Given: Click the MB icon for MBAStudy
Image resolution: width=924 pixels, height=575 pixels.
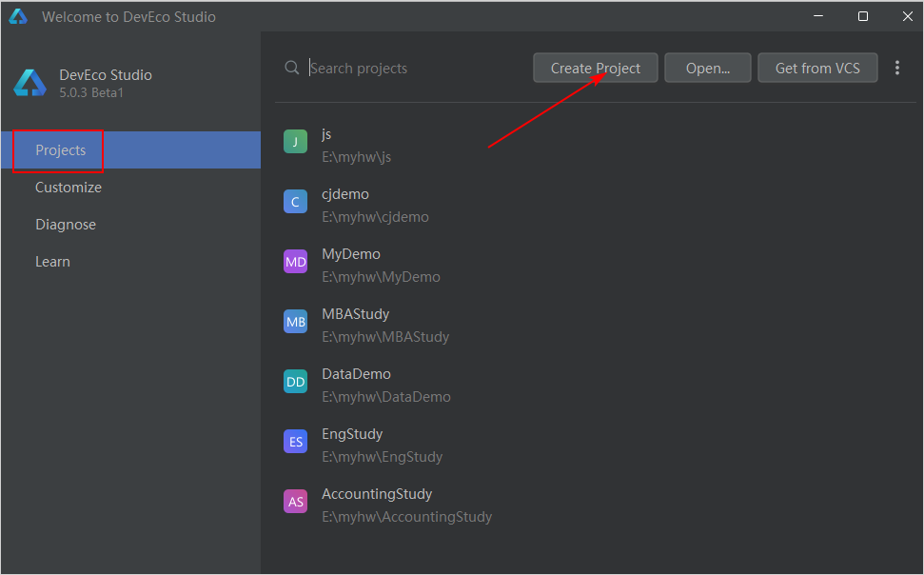Looking at the screenshot, I should coord(295,322).
